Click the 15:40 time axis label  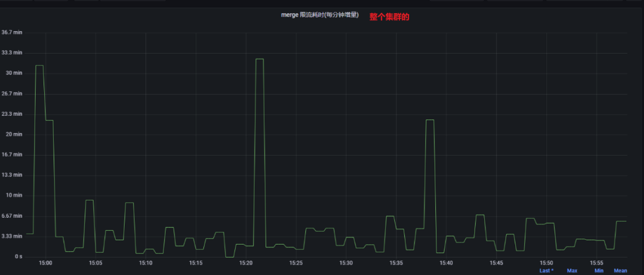pos(446,263)
